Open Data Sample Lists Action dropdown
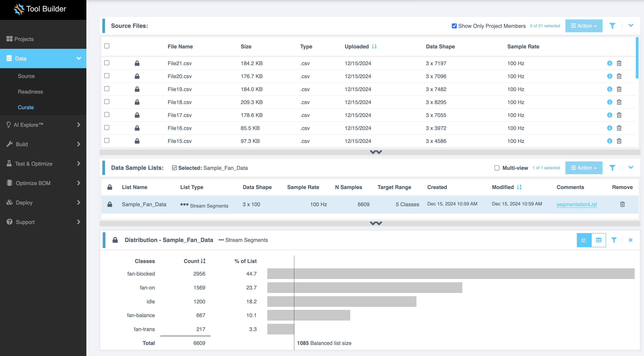 [584, 168]
